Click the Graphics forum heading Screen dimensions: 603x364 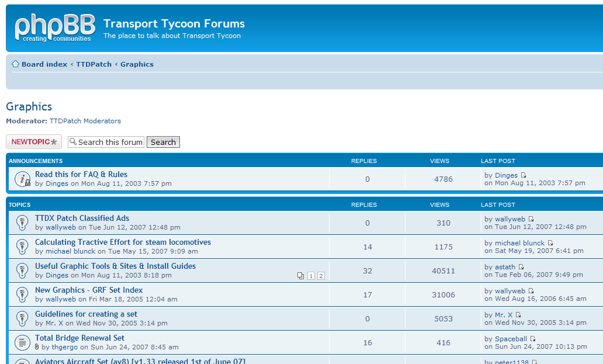[29, 106]
